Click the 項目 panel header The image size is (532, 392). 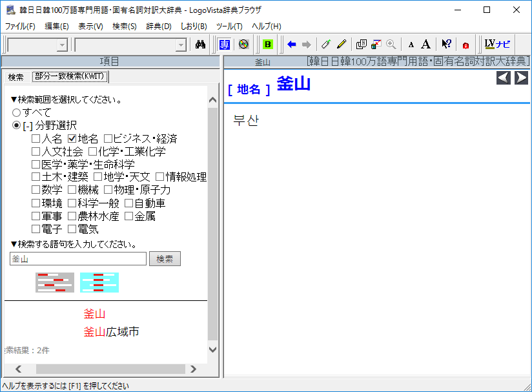pos(110,61)
